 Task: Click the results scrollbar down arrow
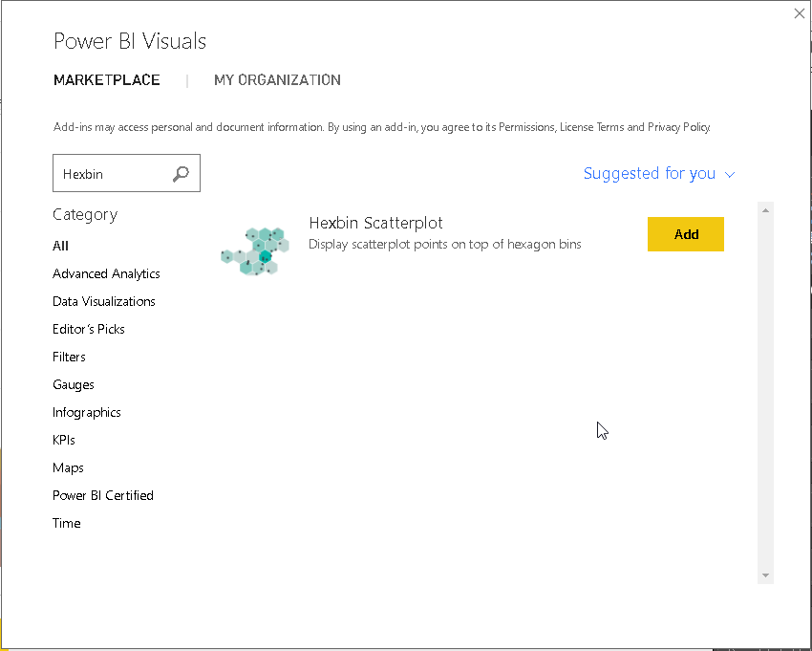click(x=765, y=575)
